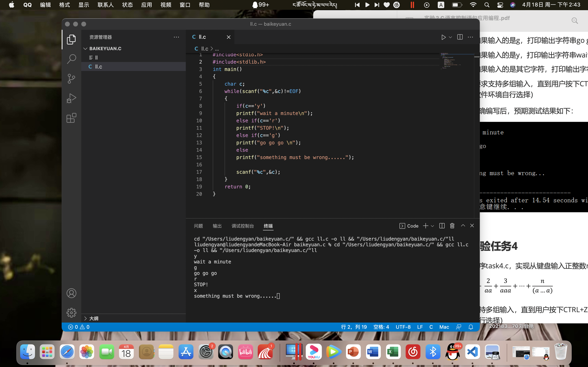Split the terminal panel
588x367 pixels.
click(442, 226)
